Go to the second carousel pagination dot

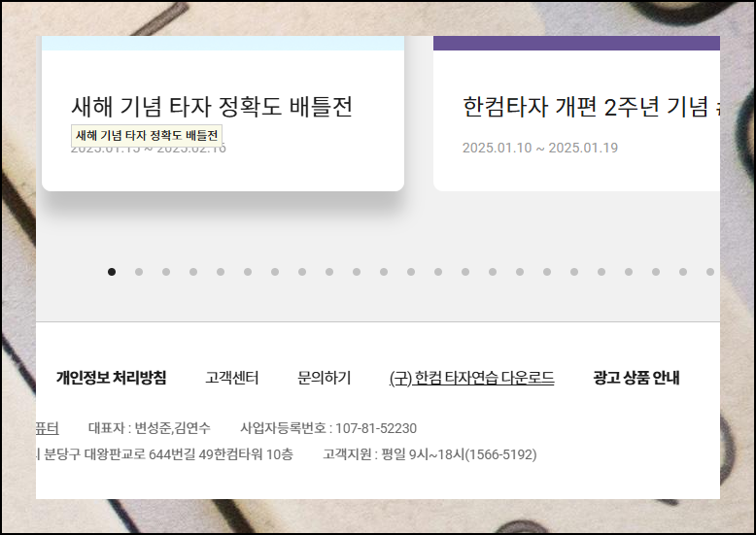point(139,272)
